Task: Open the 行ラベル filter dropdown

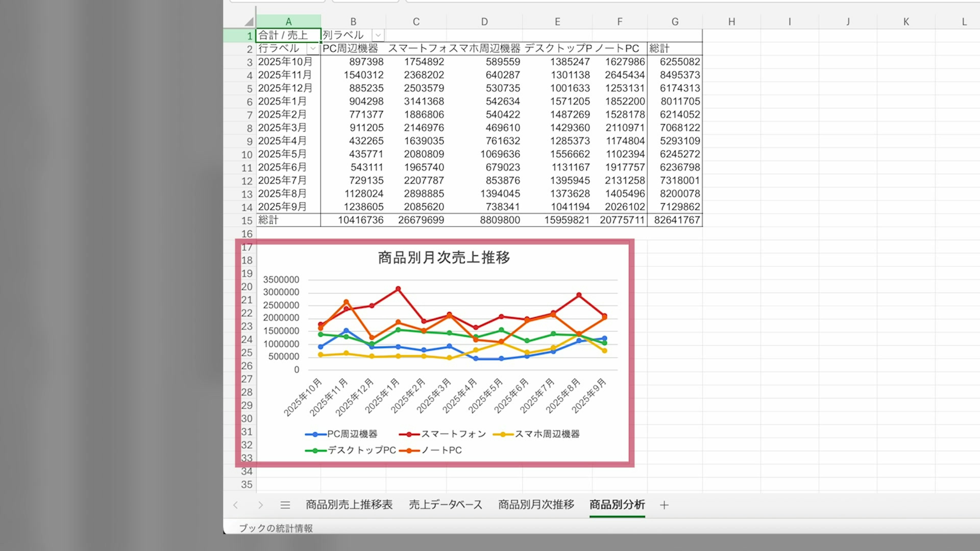Action: point(313,49)
